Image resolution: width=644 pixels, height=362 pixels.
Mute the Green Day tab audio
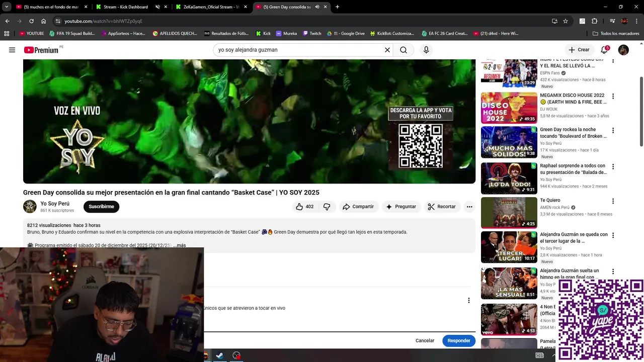coord(317,7)
